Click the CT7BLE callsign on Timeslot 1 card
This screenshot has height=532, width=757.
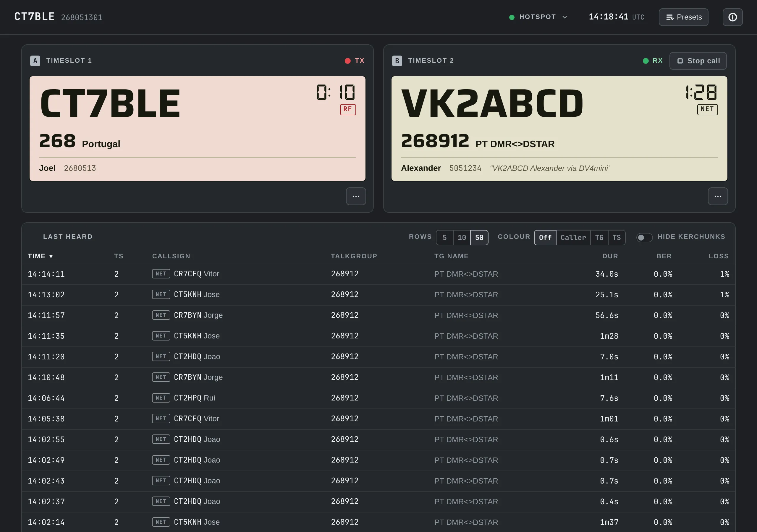coord(110,104)
